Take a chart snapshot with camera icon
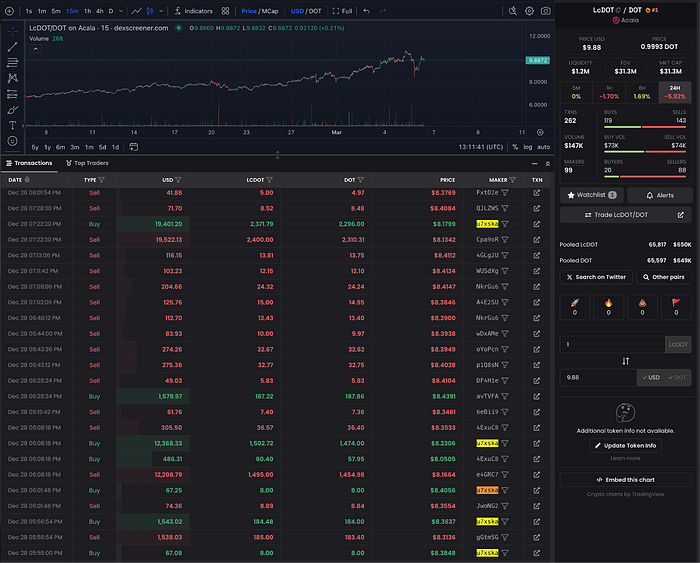 (x=546, y=11)
